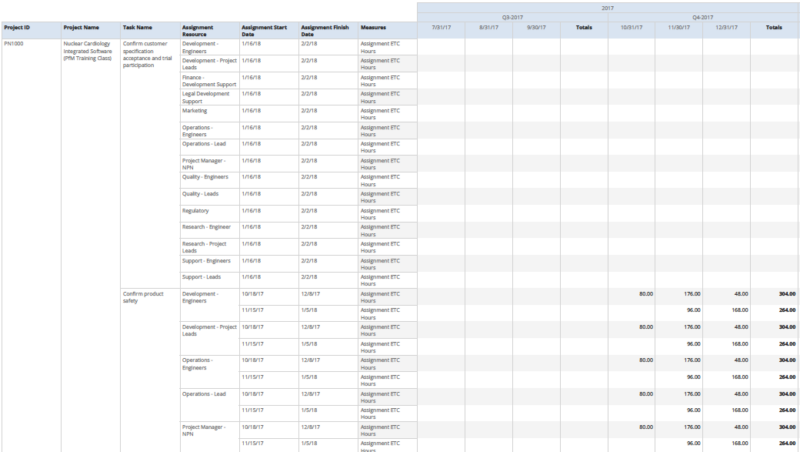Click the 12/31/17 period column header
800x452 pixels.
click(x=727, y=31)
